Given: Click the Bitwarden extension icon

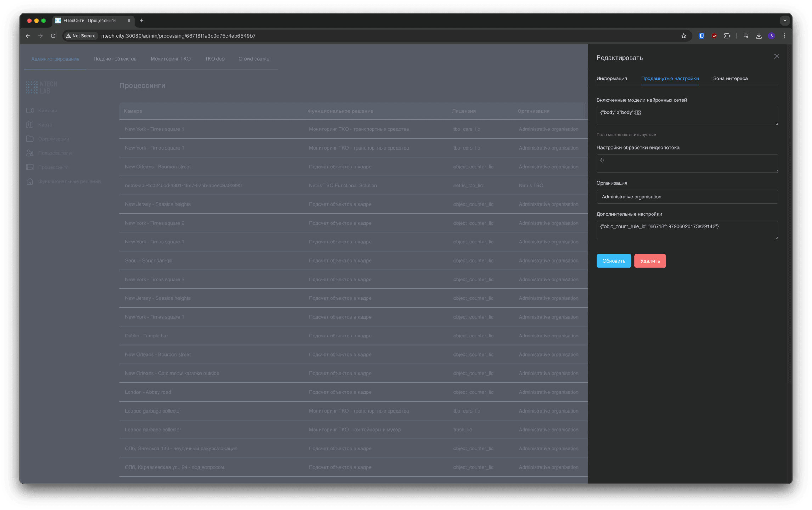Looking at the screenshot, I should (x=701, y=36).
